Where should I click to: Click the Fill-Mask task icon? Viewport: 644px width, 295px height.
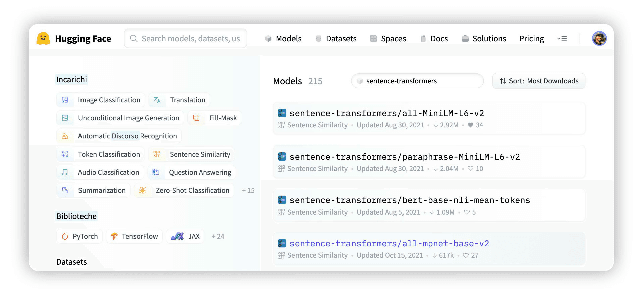coord(196,118)
